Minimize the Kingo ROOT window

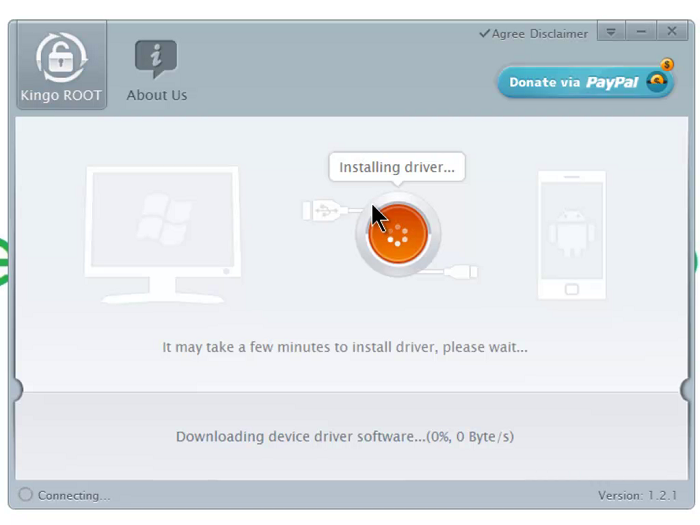point(641,32)
